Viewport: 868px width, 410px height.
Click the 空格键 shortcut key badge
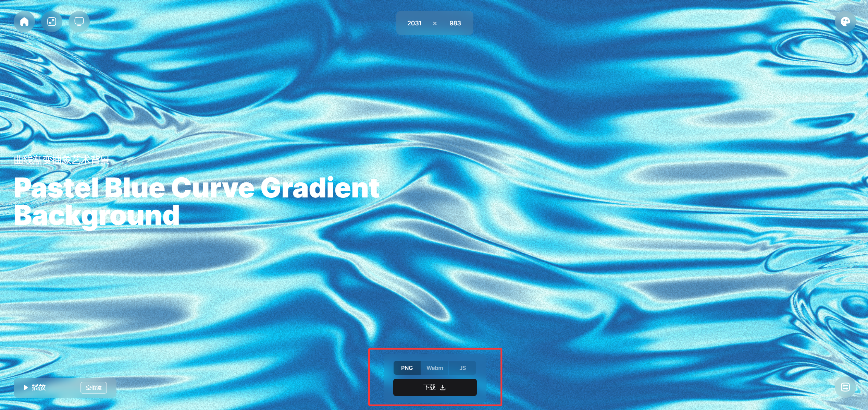(94, 388)
